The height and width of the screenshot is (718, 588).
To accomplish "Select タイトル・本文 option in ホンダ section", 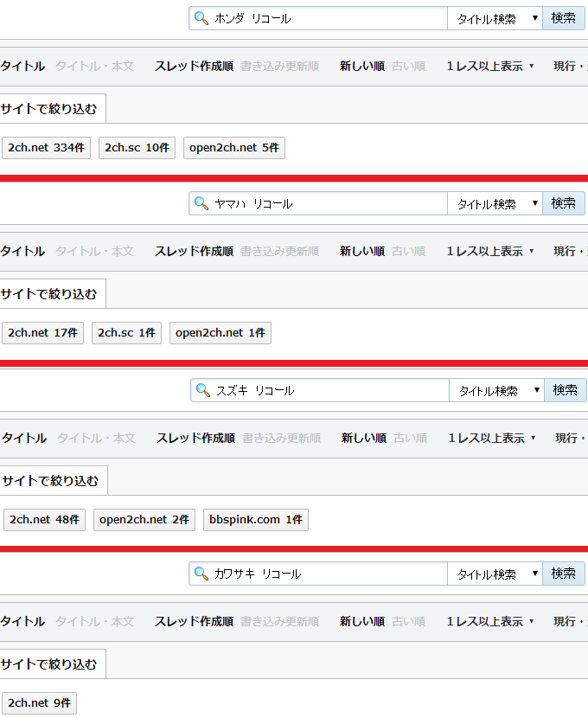I will point(95,66).
